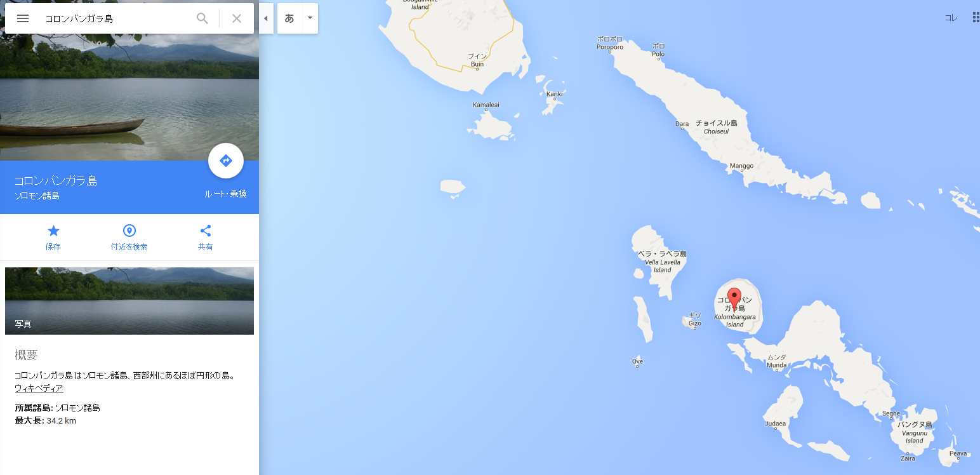Image resolution: width=980 pixels, height=475 pixels.
Task: Collapse the side panel with arrow
Action: point(266,18)
